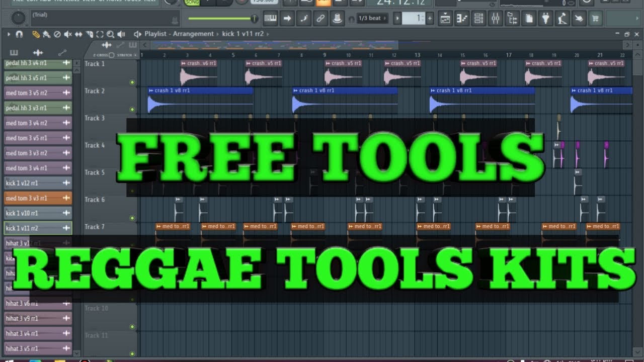Select the Delete tool in playlist toolbar

[57, 34]
